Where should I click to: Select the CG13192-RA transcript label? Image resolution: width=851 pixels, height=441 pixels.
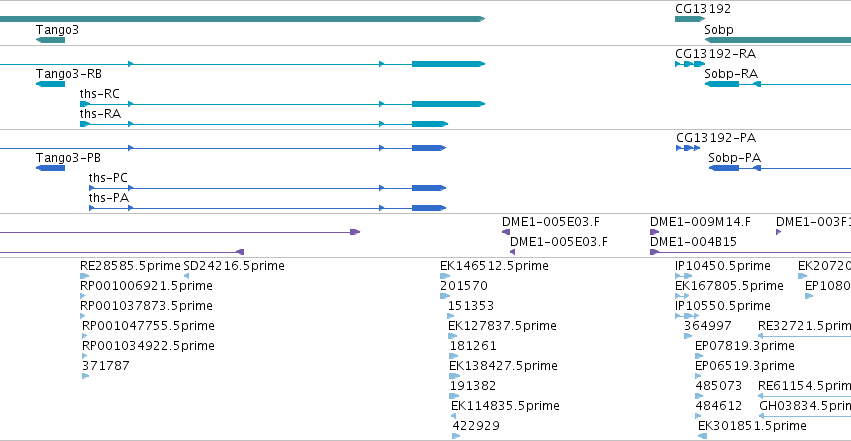point(715,54)
